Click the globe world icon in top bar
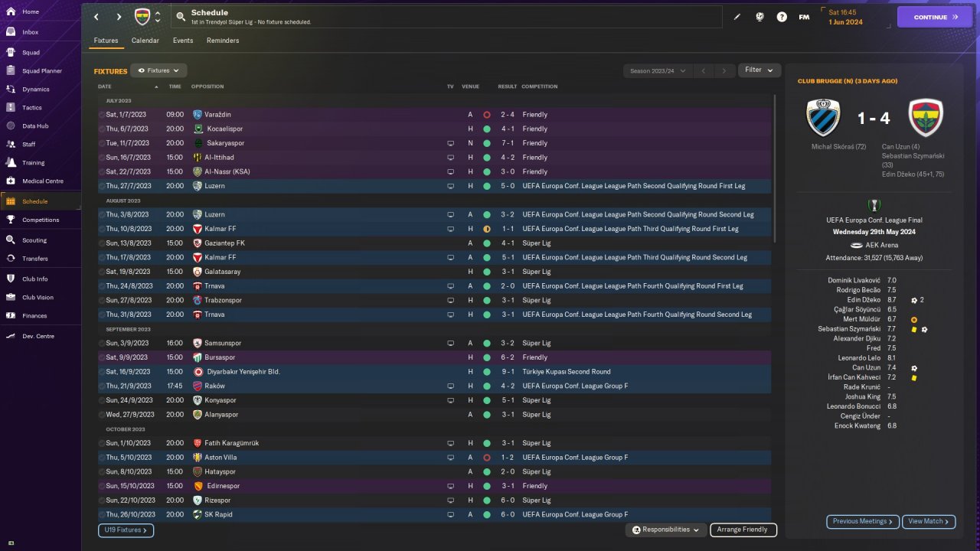This screenshot has height=551, width=980. click(x=759, y=17)
